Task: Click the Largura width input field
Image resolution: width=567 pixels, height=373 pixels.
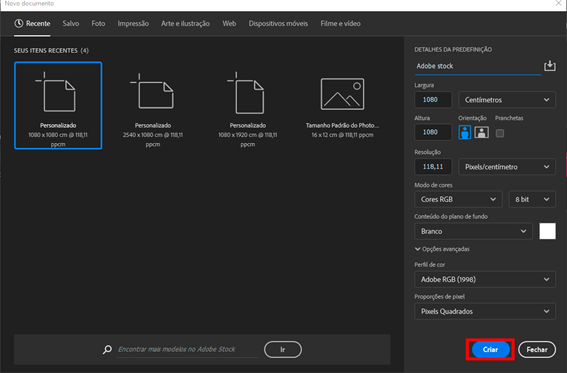Action: 433,100
